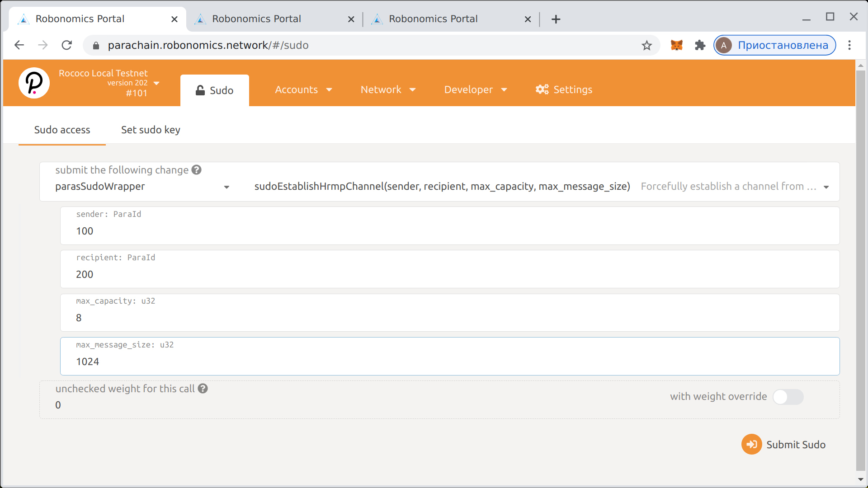View site security lock info
The height and width of the screenshot is (488, 868).
coord(96,46)
